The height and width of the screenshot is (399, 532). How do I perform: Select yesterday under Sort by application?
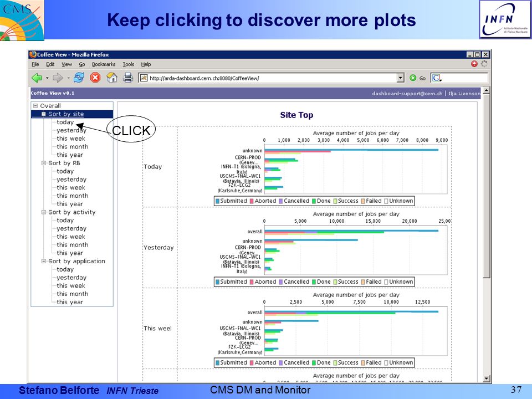pyautogui.click(x=71, y=278)
